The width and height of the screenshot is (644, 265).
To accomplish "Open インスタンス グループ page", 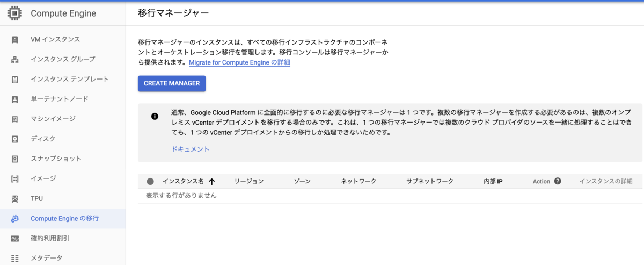I will pos(63,60).
